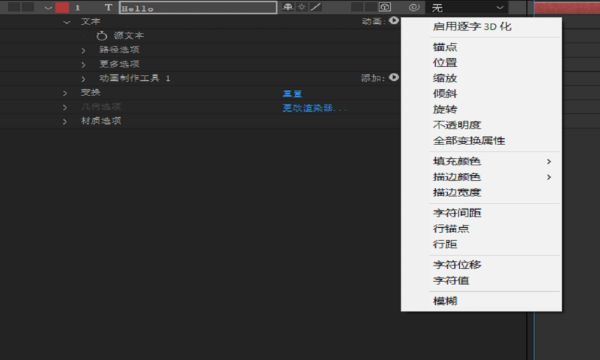This screenshot has width=600, height=360.
Task: Expand the 材质选项 group
Action: point(65,121)
